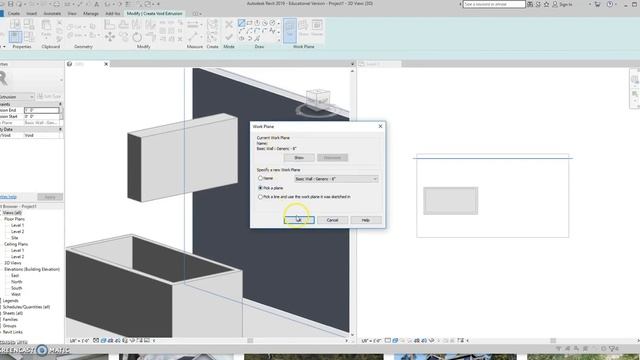Click the red Cancel Edit Mode X
The width and height of the screenshot is (640, 360).
click(x=229, y=24)
